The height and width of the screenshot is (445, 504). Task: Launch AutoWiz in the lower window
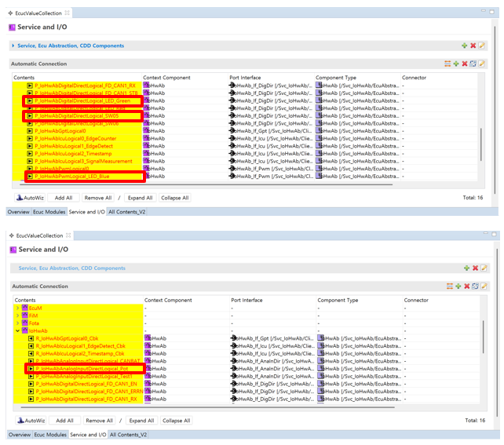tap(31, 420)
